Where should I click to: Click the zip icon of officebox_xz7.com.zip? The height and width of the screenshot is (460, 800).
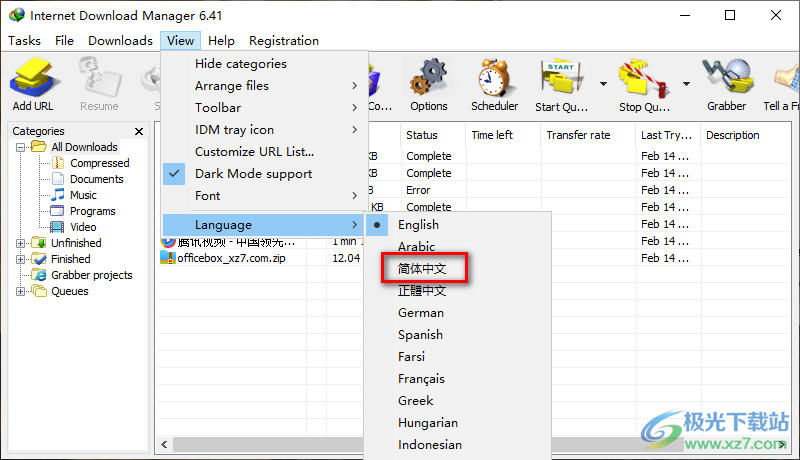168,258
